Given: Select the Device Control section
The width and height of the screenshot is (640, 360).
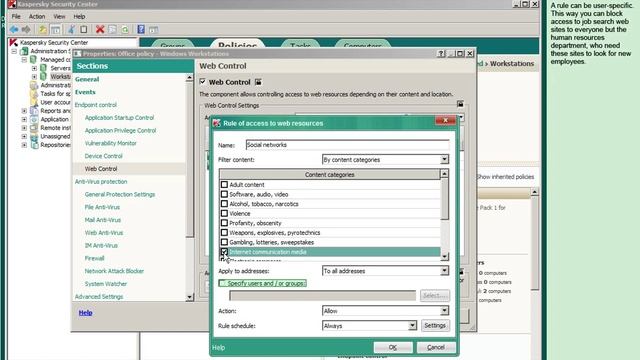Looking at the screenshot, I should (103, 156).
